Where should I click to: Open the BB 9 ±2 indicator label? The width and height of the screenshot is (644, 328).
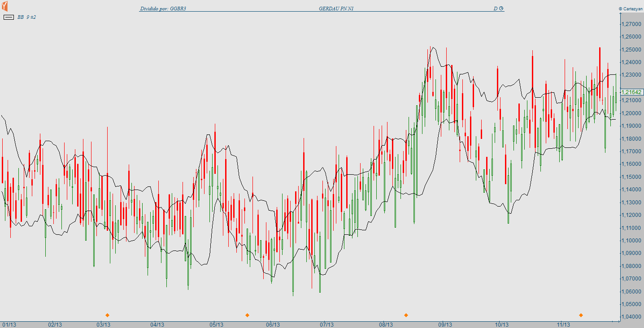26,17
